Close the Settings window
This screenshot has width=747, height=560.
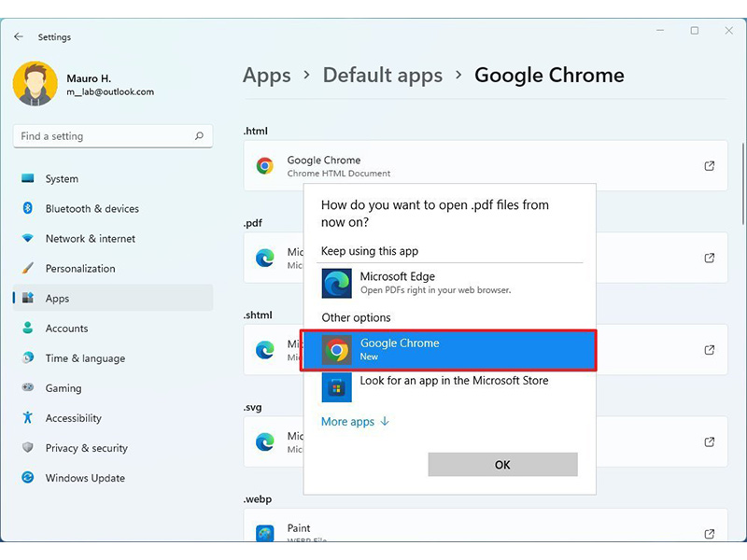point(729,31)
